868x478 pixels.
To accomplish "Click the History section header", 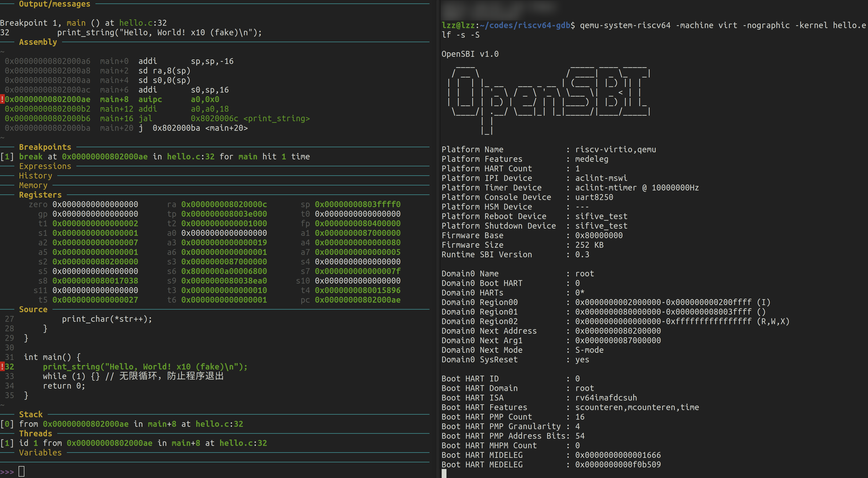I will coord(36,176).
